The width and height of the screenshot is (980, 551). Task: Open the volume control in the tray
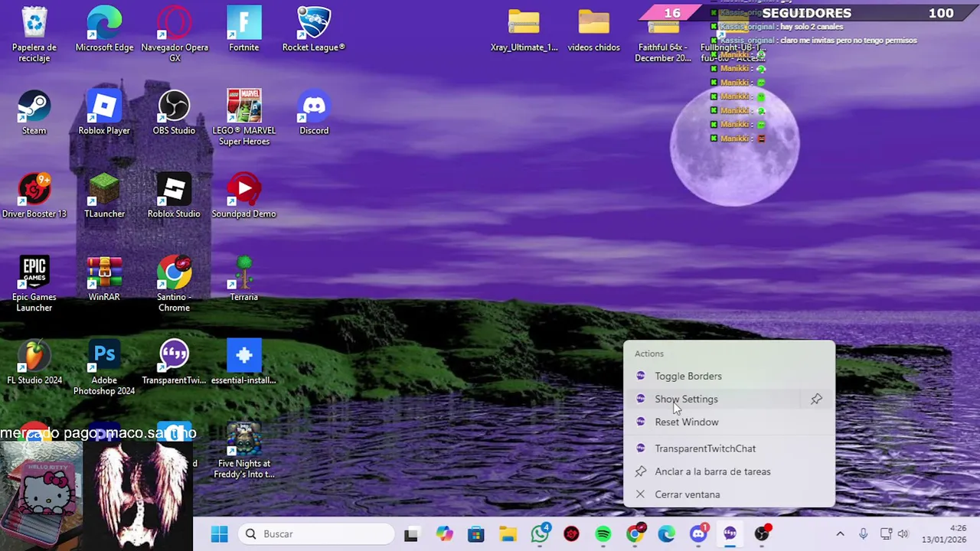pos(903,534)
